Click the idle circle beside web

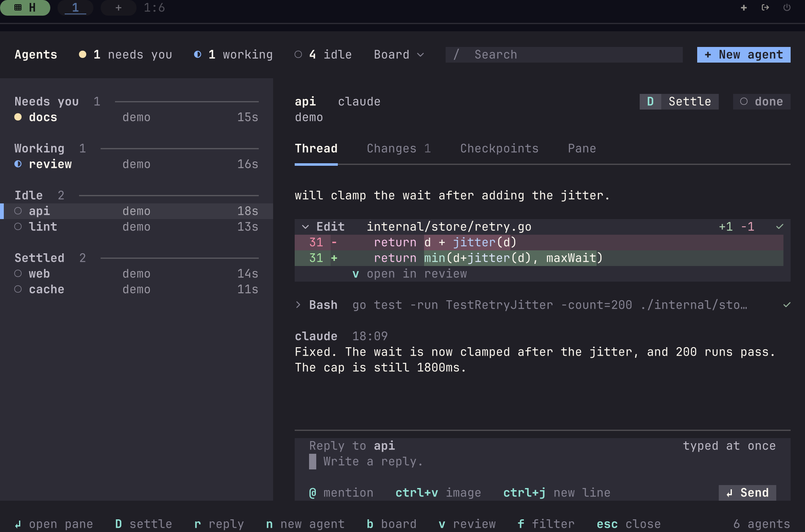tap(18, 274)
